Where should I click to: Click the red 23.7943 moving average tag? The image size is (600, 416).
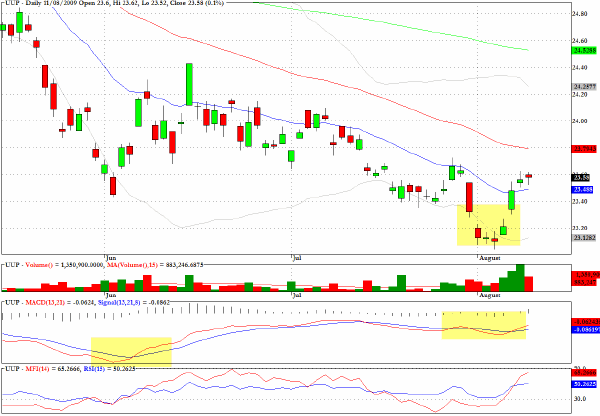click(x=584, y=148)
